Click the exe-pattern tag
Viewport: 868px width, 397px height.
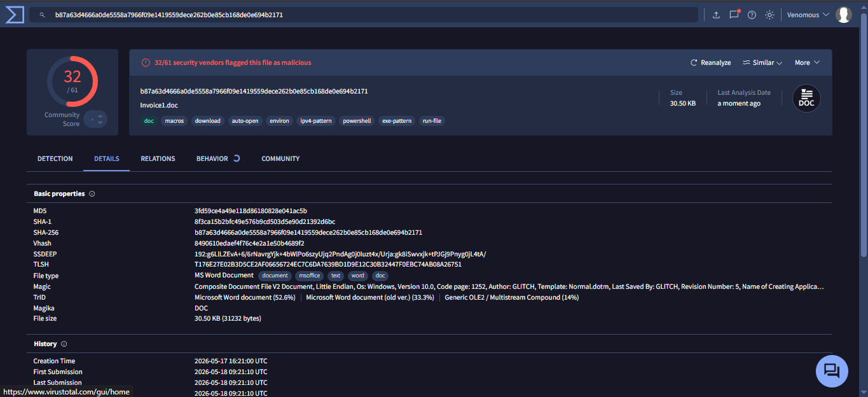point(396,121)
